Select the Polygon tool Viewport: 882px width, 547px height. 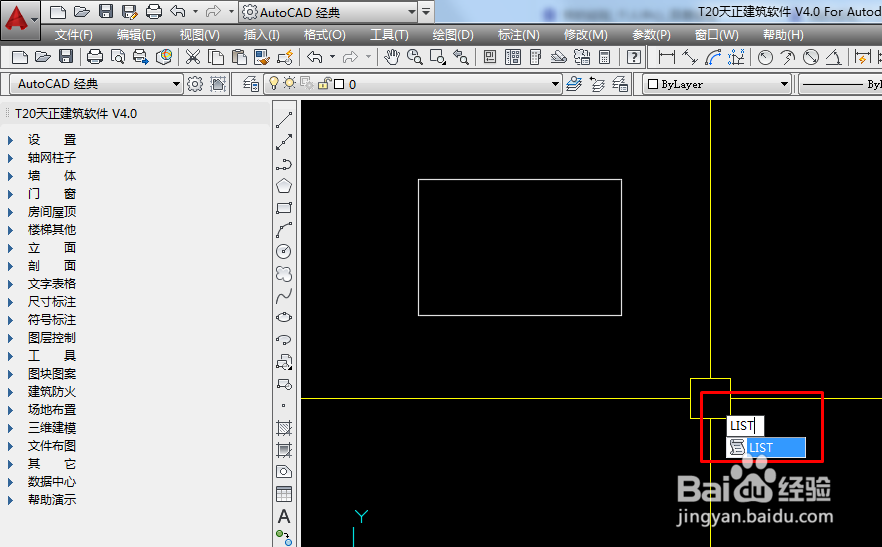pyautogui.click(x=284, y=186)
